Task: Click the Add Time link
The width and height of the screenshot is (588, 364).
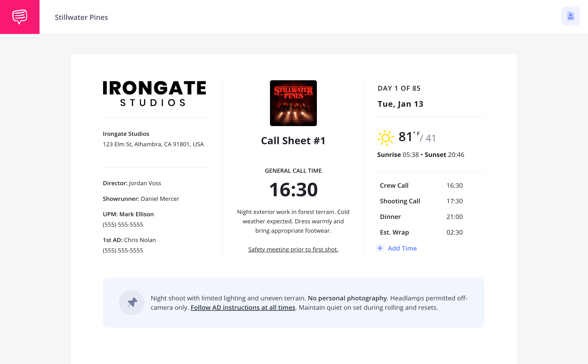Action: [402, 248]
